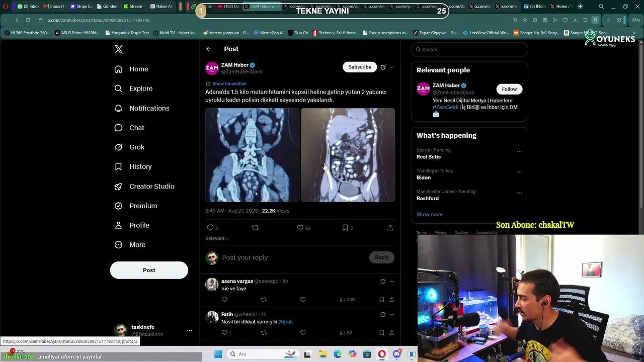Click the large Post button
The height and width of the screenshot is (362, 644).
pyautogui.click(x=149, y=270)
